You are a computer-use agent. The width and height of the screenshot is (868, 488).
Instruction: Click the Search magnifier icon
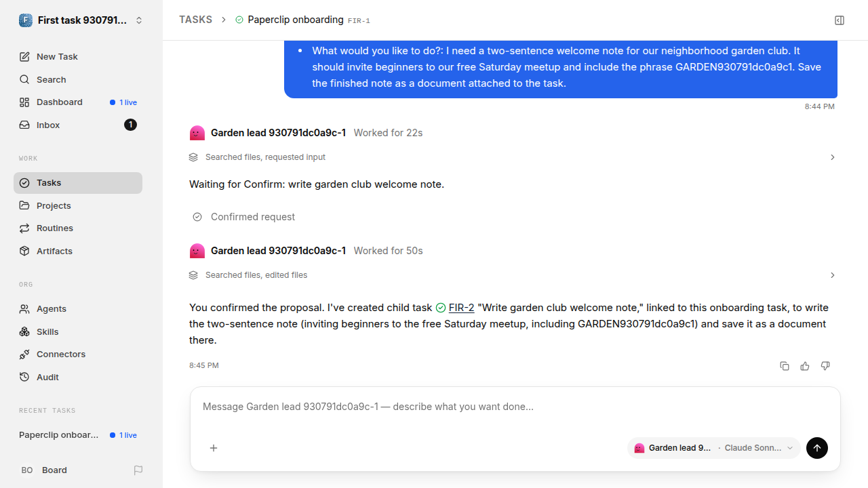point(24,79)
